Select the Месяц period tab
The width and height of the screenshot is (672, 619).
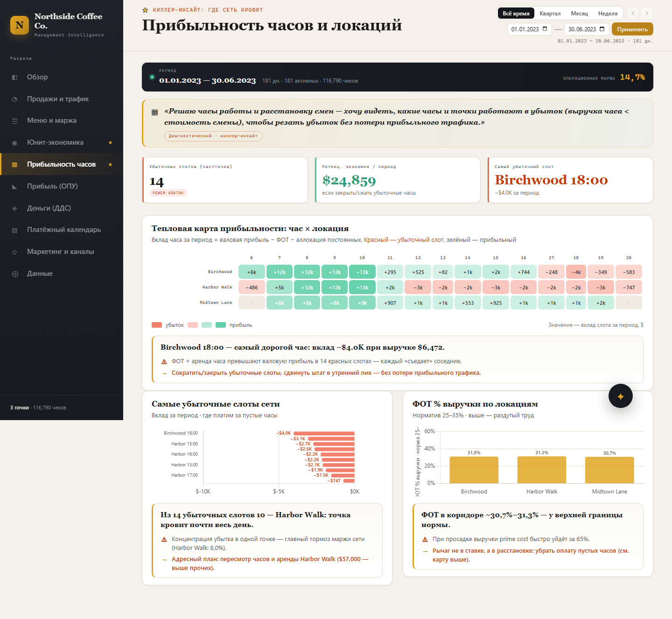pyautogui.click(x=580, y=14)
